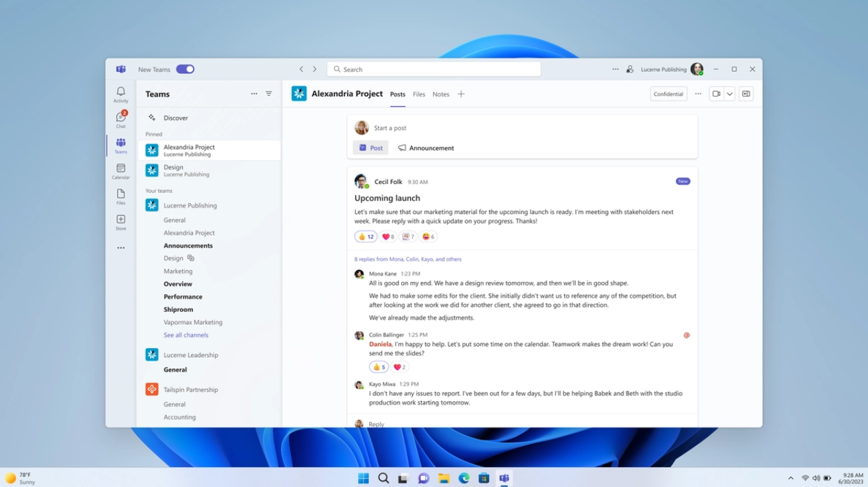Open the Shiproom channel

[178, 310]
